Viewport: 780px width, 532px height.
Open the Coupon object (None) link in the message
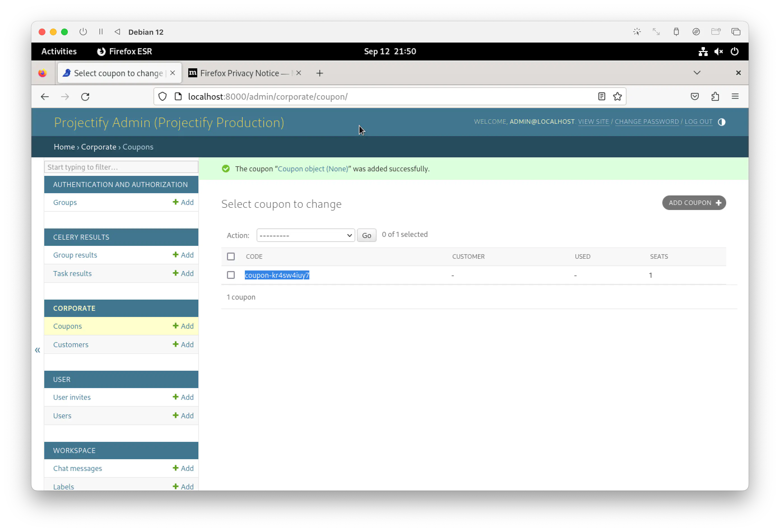click(x=313, y=169)
